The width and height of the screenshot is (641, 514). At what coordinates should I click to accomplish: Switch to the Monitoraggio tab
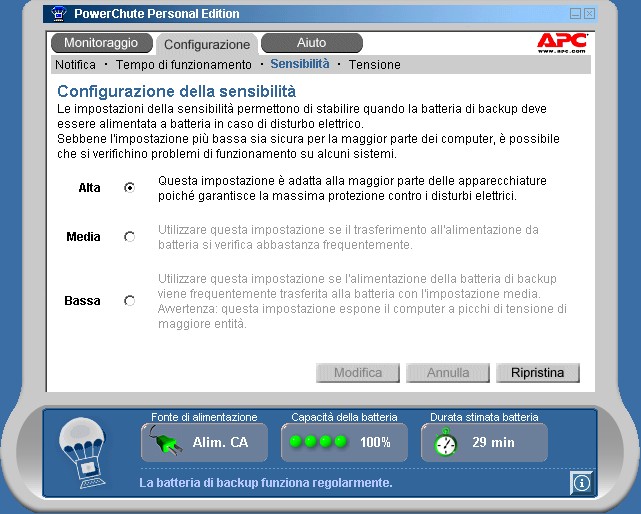(x=101, y=43)
